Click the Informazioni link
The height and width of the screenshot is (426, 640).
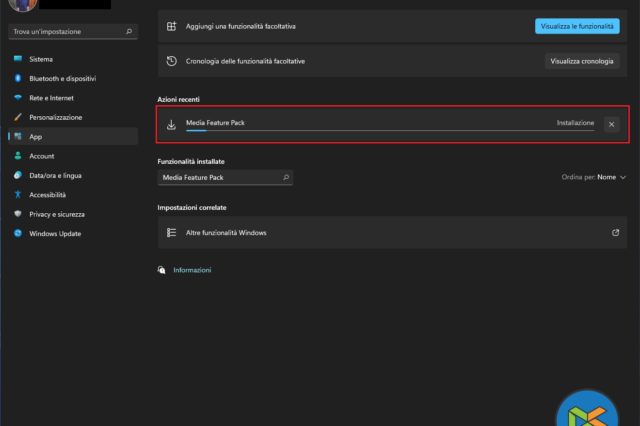[x=192, y=270]
